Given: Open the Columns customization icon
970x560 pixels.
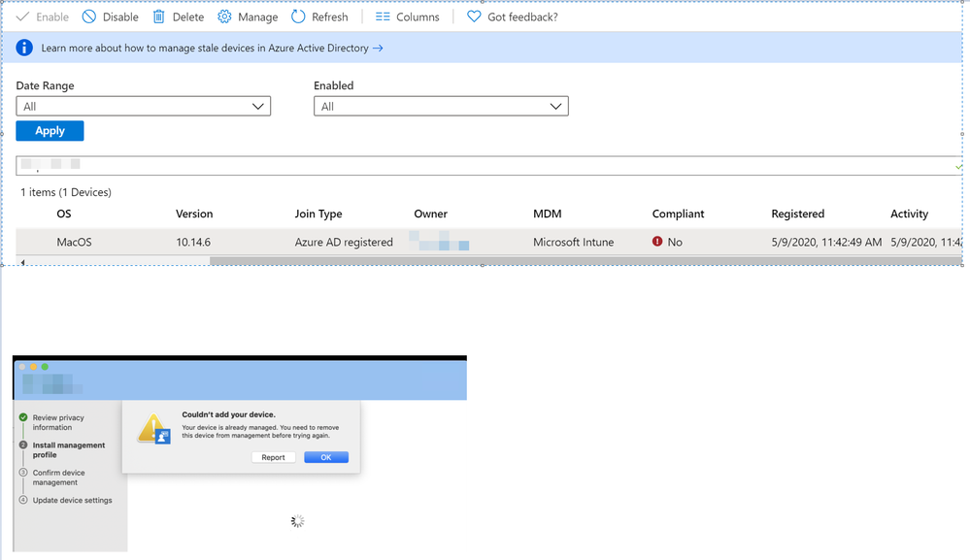Looking at the screenshot, I should pyautogui.click(x=384, y=16).
